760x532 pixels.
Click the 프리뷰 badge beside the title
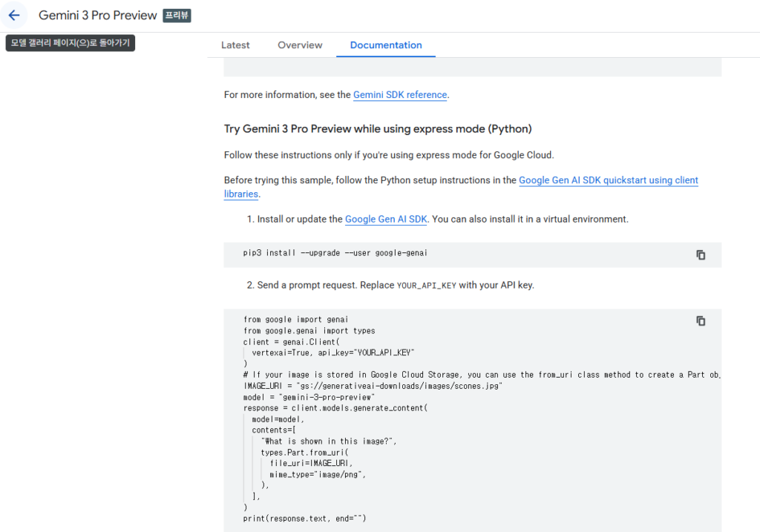(x=177, y=16)
